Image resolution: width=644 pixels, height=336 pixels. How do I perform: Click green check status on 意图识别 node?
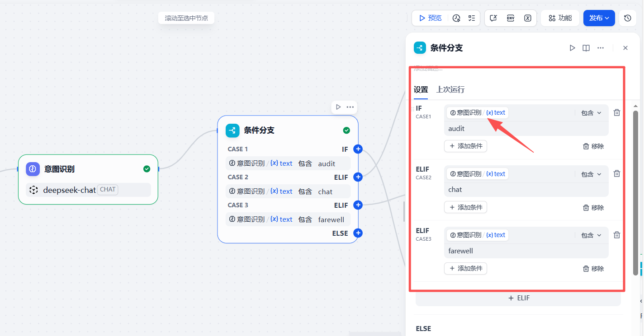point(147,169)
